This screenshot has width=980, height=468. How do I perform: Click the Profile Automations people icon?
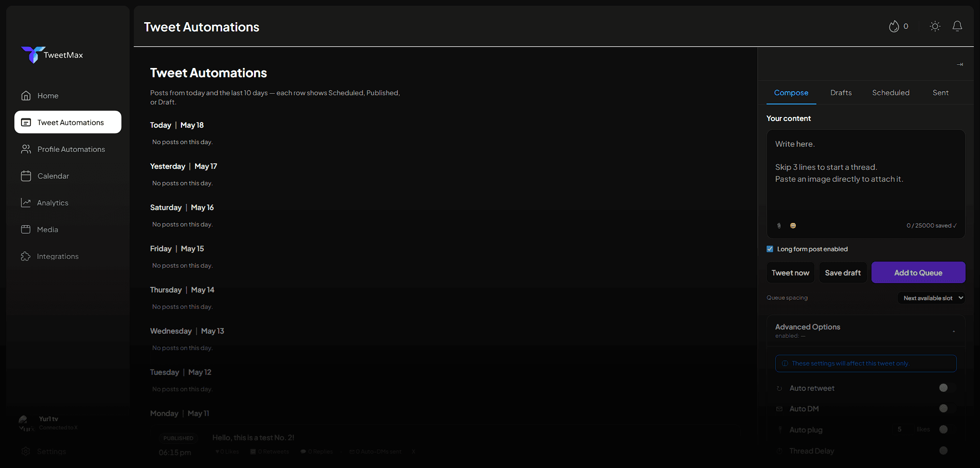click(26, 149)
